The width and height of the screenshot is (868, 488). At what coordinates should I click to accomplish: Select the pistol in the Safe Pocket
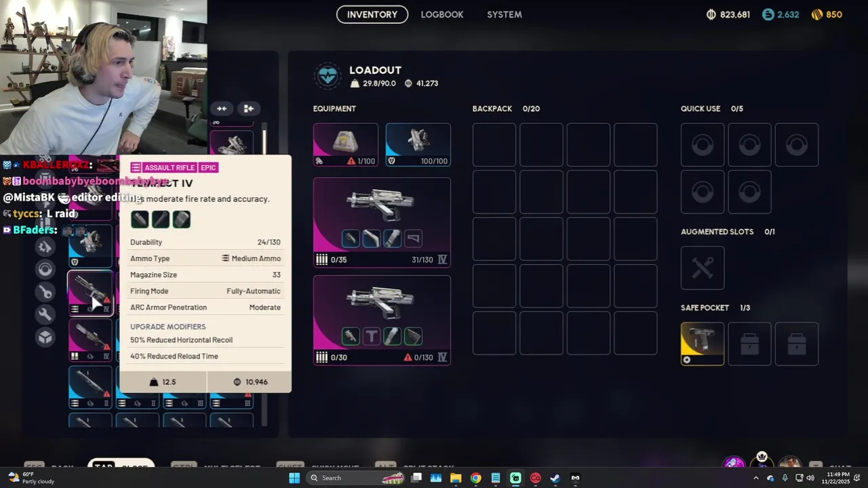pyautogui.click(x=703, y=344)
